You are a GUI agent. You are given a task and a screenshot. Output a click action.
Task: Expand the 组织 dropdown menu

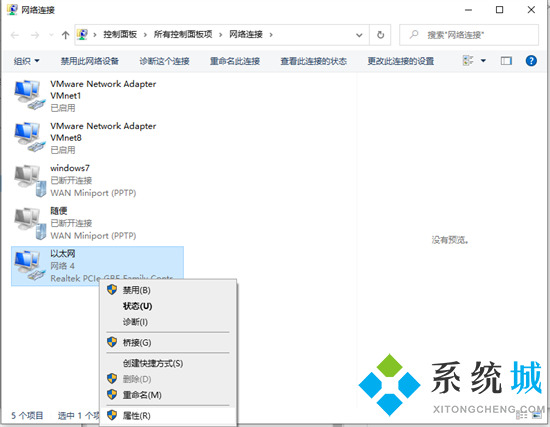[x=26, y=61]
